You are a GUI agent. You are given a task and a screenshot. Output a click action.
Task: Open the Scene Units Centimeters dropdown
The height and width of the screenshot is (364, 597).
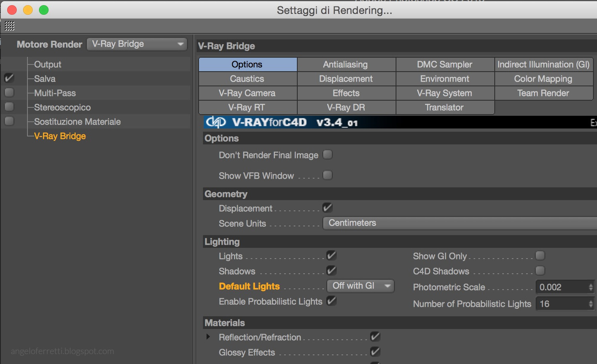pos(460,223)
